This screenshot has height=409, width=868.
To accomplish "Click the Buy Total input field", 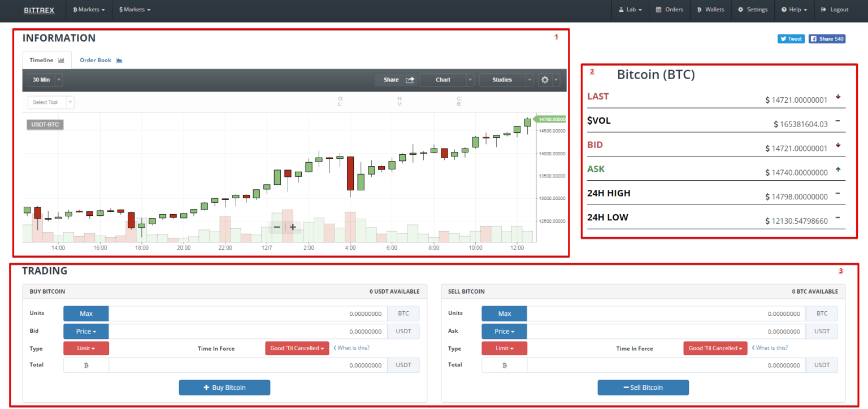I will pos(248,366).
